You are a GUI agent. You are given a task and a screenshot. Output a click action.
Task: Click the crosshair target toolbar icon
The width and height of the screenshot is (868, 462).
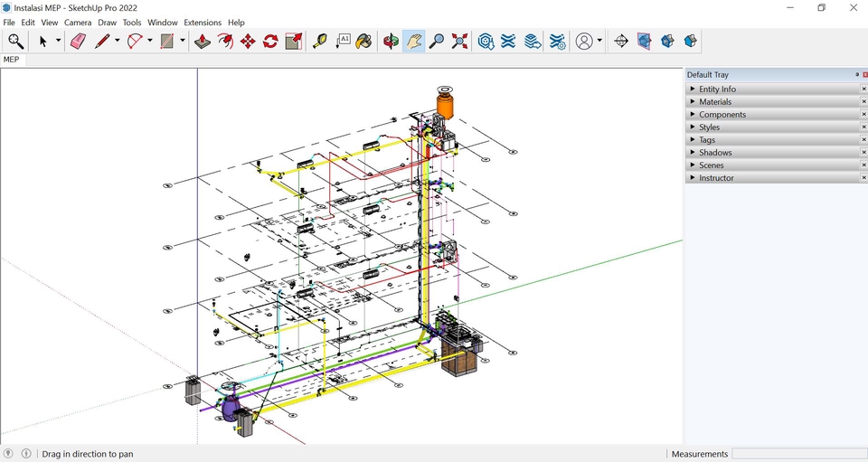coord(621,41)
